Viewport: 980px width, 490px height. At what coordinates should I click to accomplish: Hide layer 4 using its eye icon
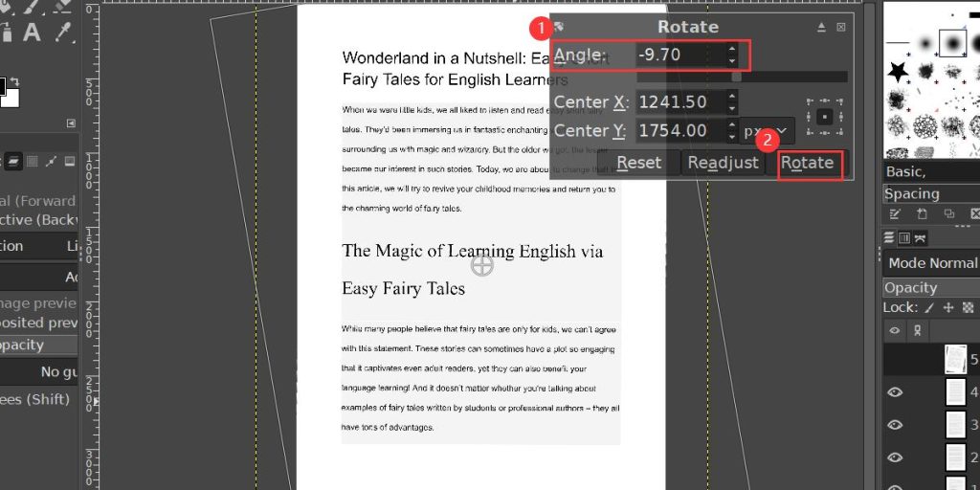(895, 392)
